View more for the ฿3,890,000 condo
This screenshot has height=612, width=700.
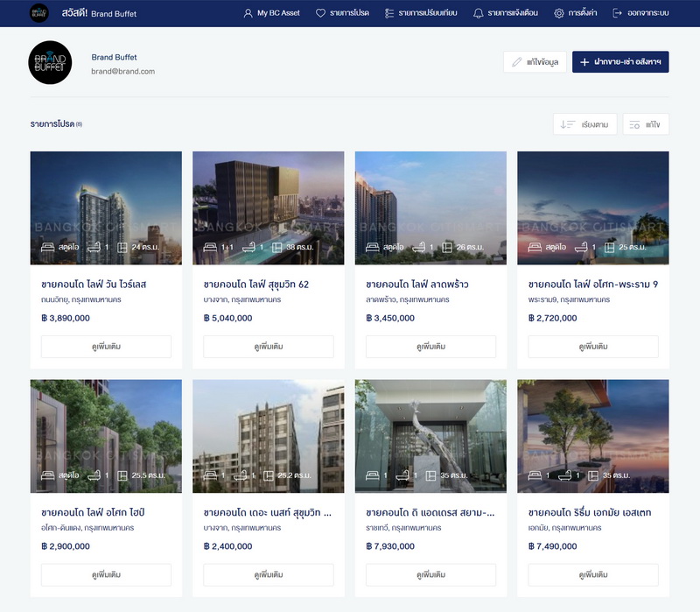point(106,347)
